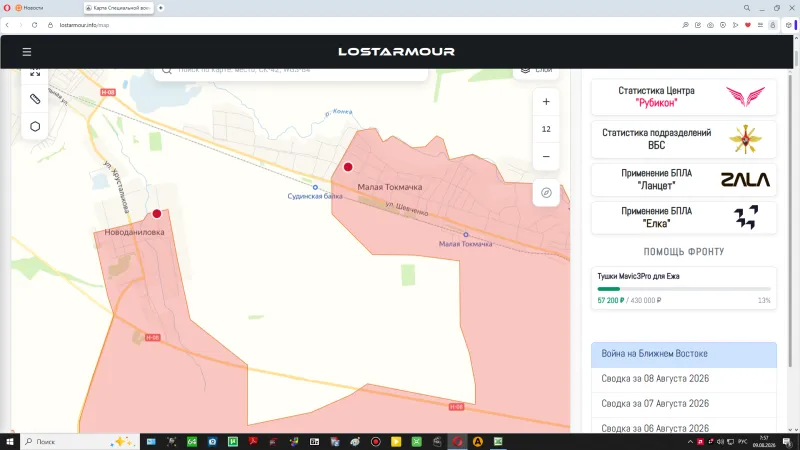Viewport: 800px width, 450px height.
Task: Click the site padlock security icon
Action: pyautogui.click(x=50, y=25)
